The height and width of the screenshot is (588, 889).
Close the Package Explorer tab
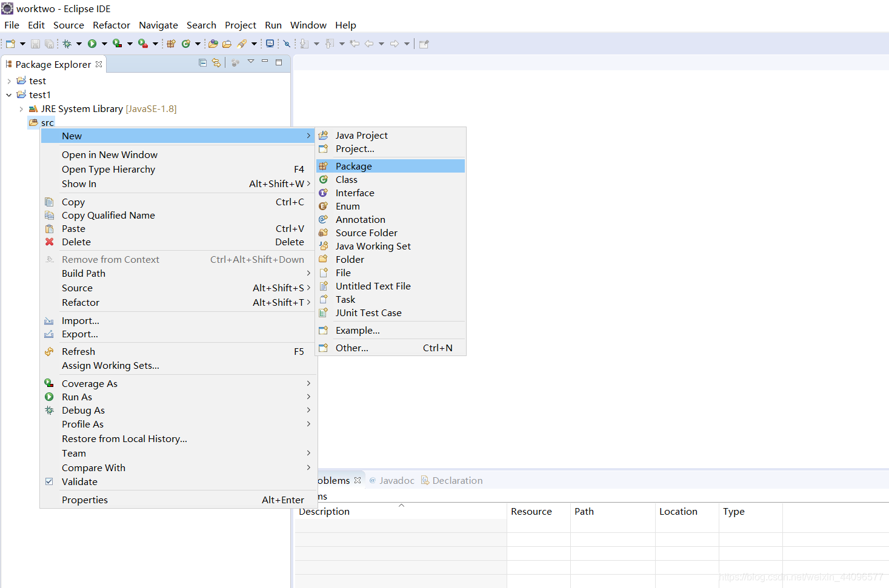pyautogui.click(x=99, y=64)
